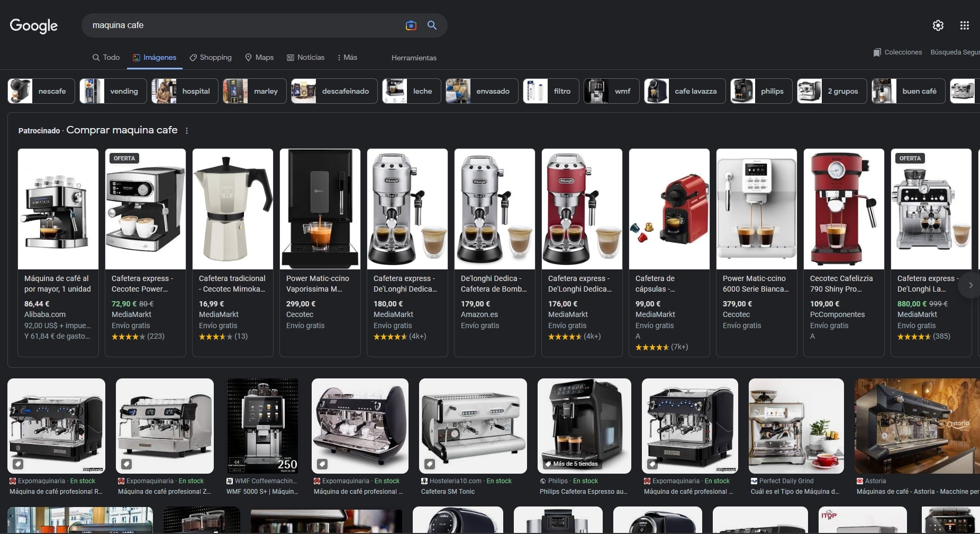This screenshot has width=980, height=534.
Task: Open the WMF Coffeemachin... source link
Action: (262, 481)
